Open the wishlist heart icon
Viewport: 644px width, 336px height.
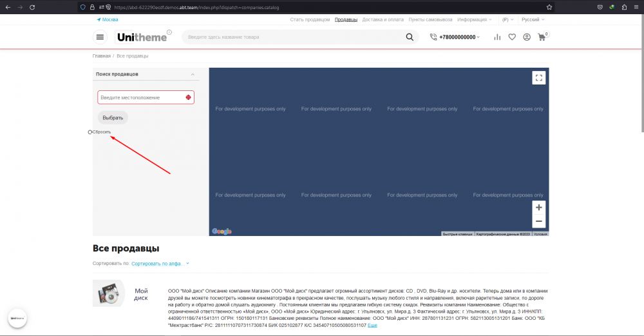(x=512, y=37)
